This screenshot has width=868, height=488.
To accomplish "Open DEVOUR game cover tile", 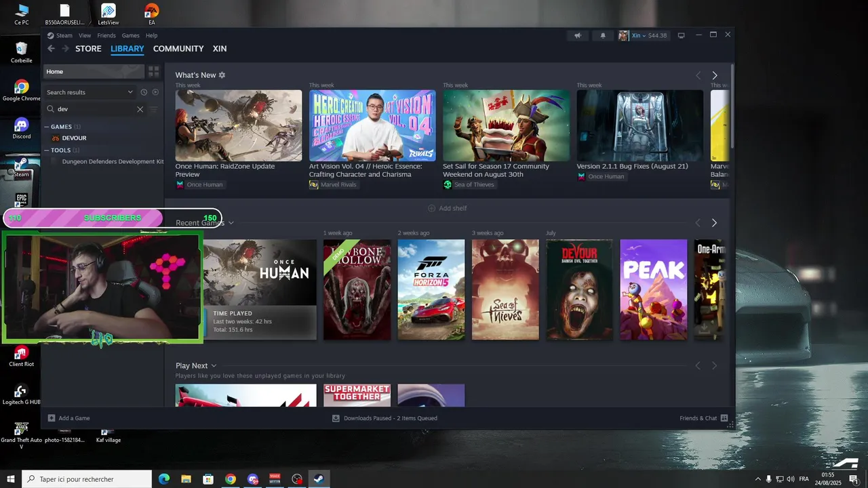I will click(x=580, y=289).
